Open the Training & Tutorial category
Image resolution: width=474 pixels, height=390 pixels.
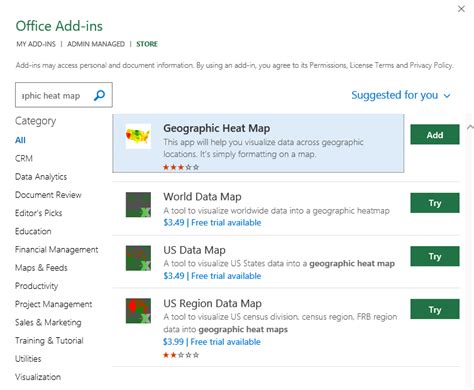pyautogui.click(x=49, y=341)
